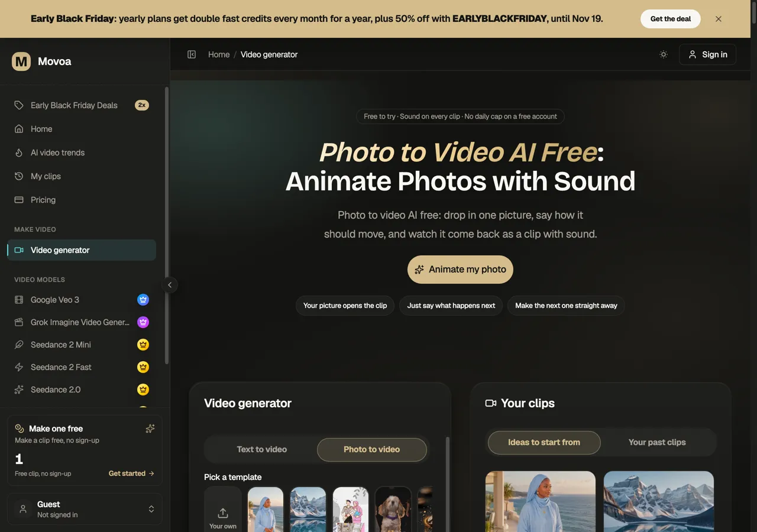Open My clips in the sidebar
The width and height of the screenshot is (757, 532).
point(82,176)
